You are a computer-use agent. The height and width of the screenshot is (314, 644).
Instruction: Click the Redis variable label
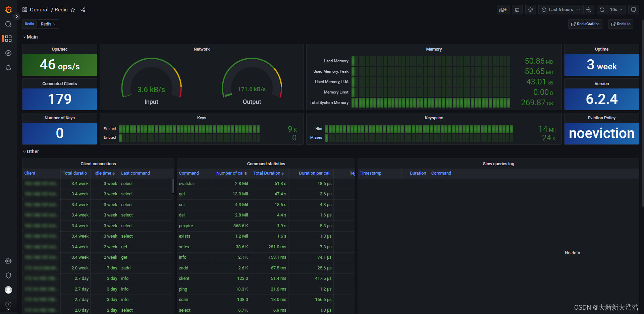coord(30,24)
